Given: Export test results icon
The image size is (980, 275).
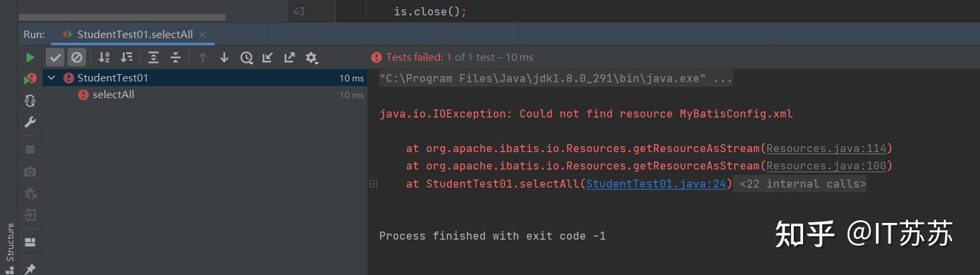Looking at the screenshot, I should point(290,57).
